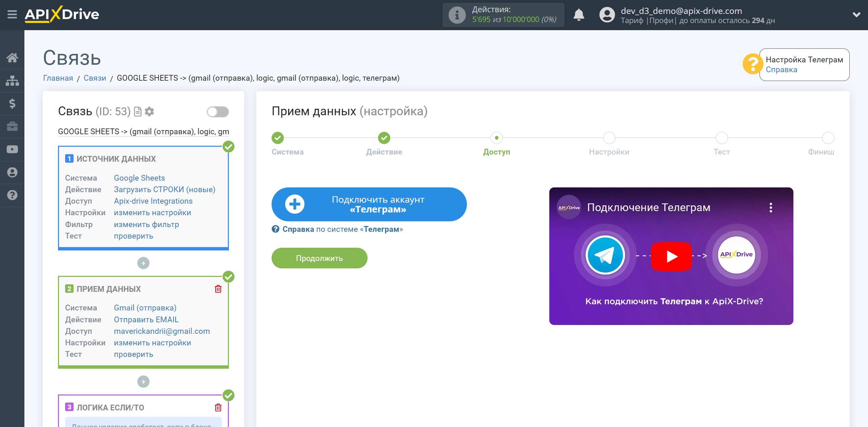Toggle the connection on/off switch
Image resolution: width=868 pixels, height=427 pixels.
[x=218, y=111]
